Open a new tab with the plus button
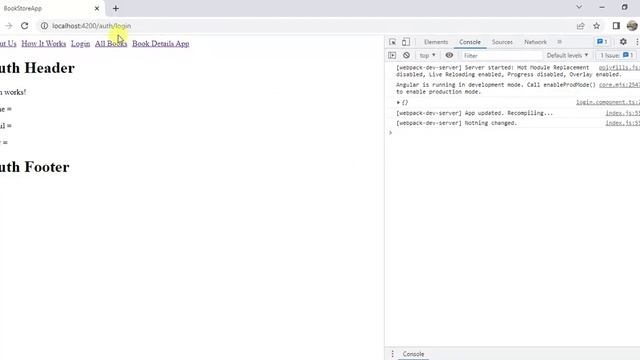The width and height of the screenshot is (640, 360). tap(116, 8)
